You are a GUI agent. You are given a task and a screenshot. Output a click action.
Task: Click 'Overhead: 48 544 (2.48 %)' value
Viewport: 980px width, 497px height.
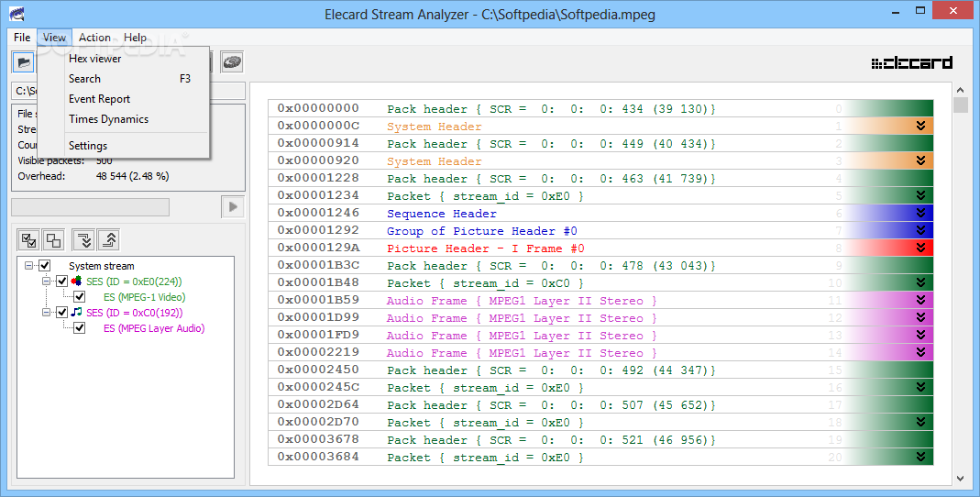[133, 176]
